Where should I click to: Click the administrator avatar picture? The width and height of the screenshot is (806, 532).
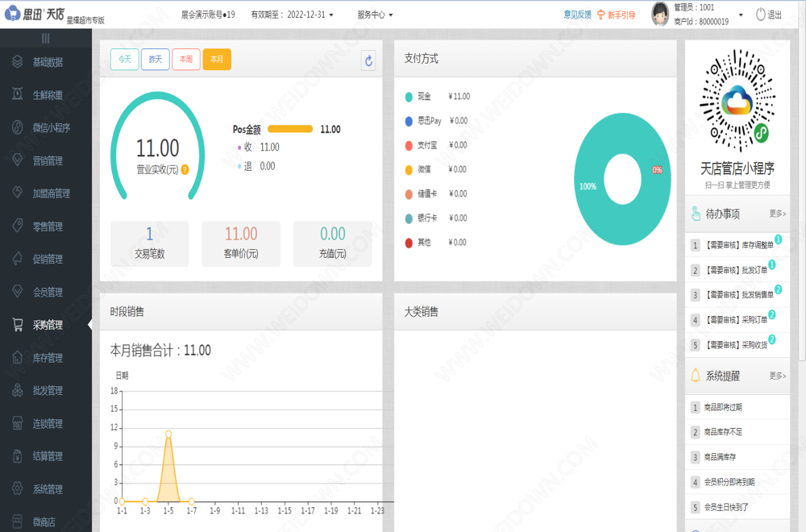coord(660,15)
